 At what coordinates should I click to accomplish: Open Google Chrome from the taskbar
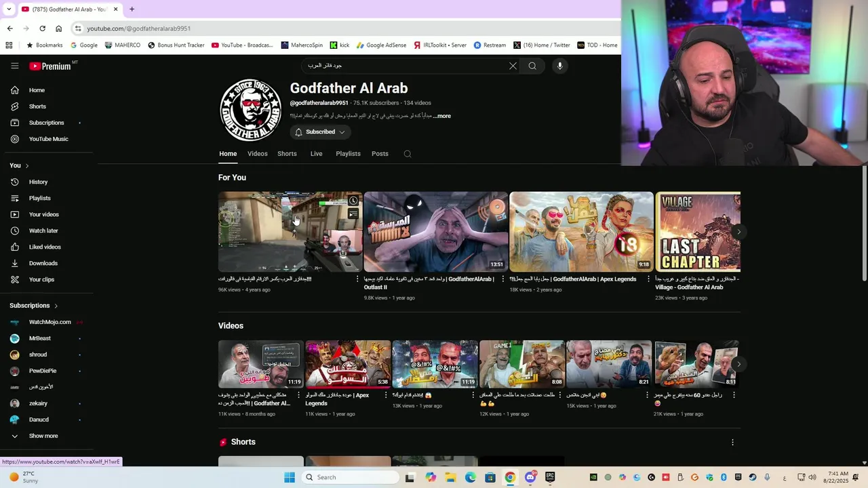pyautogui.click(x=510, y=477)
